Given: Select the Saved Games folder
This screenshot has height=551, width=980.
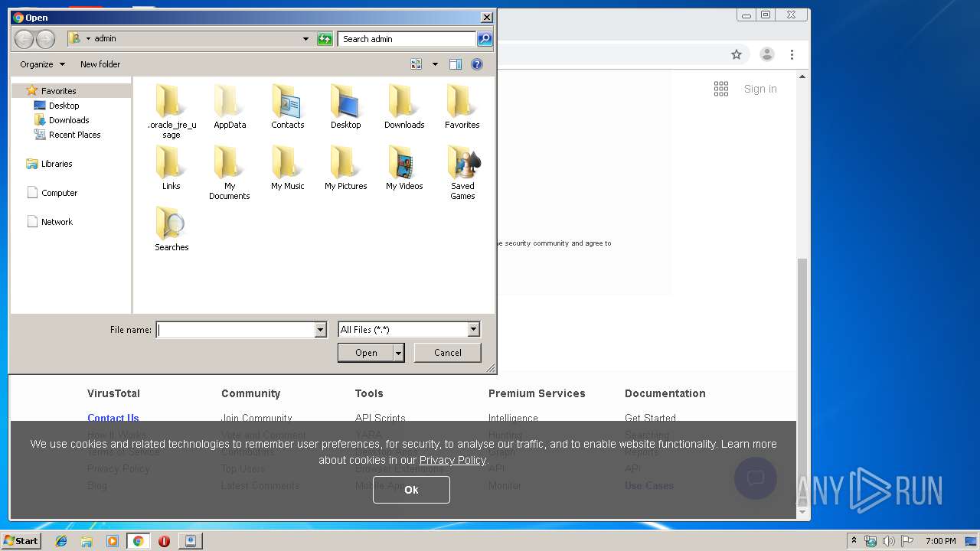Looking at the screenshot, I should point(462,172).
